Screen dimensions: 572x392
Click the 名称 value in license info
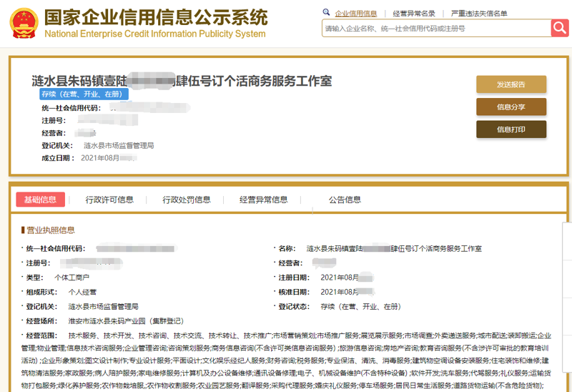[394, 249]
